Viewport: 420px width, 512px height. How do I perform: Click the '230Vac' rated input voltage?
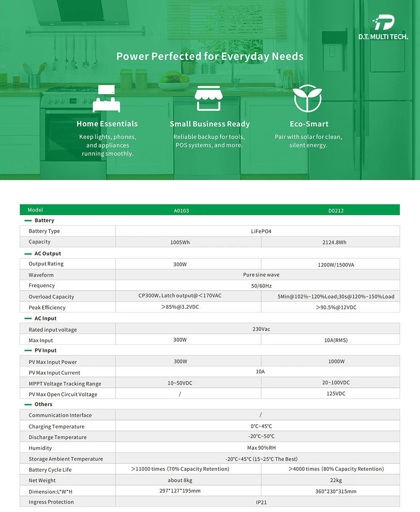pyautogui.click(x=261, y=329)
